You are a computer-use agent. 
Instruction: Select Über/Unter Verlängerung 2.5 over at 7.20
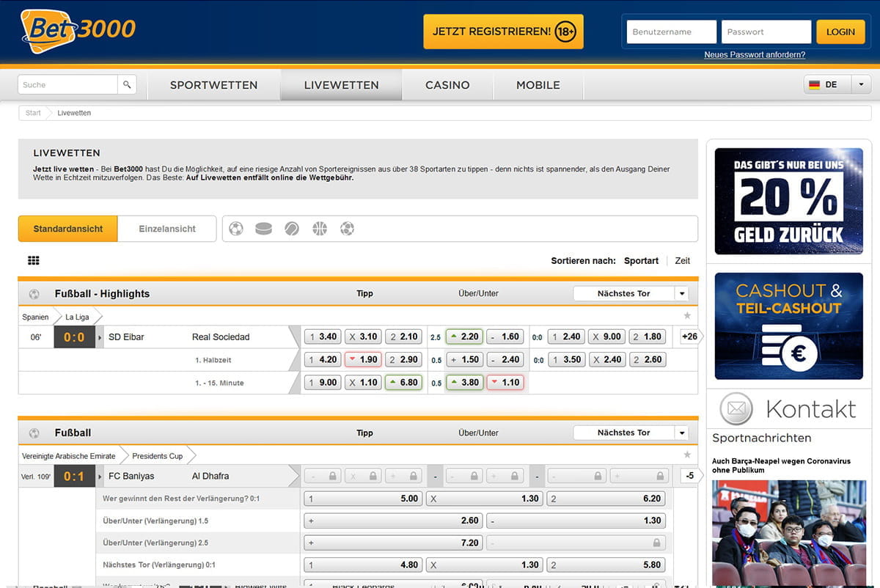tap(394, 543)
